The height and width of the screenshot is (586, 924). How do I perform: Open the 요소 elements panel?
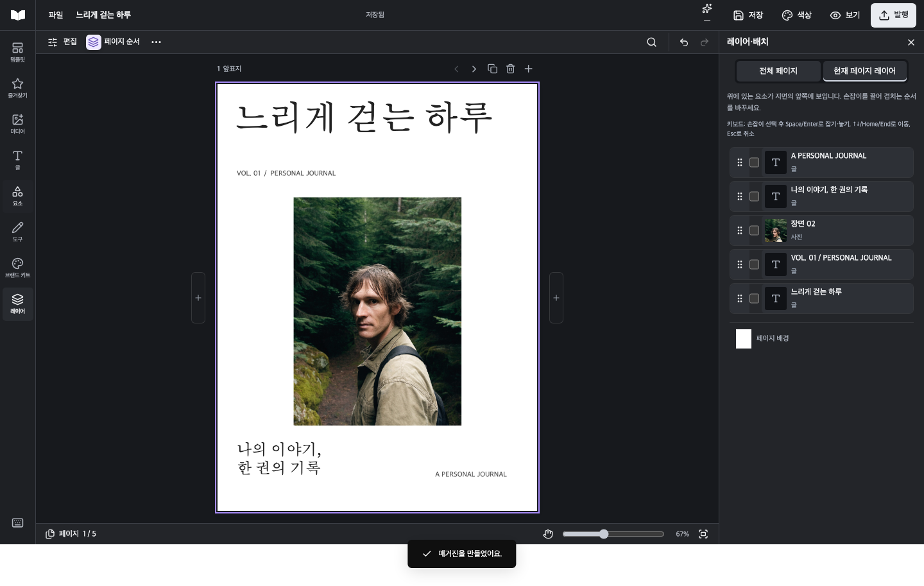(x=17, y=196)
